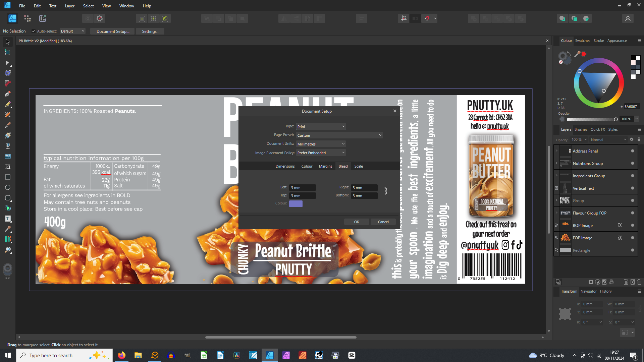The image size is (644, 362).
Task: Toggle visibility of Ingredients Group layer
Action: click(633, 176)
